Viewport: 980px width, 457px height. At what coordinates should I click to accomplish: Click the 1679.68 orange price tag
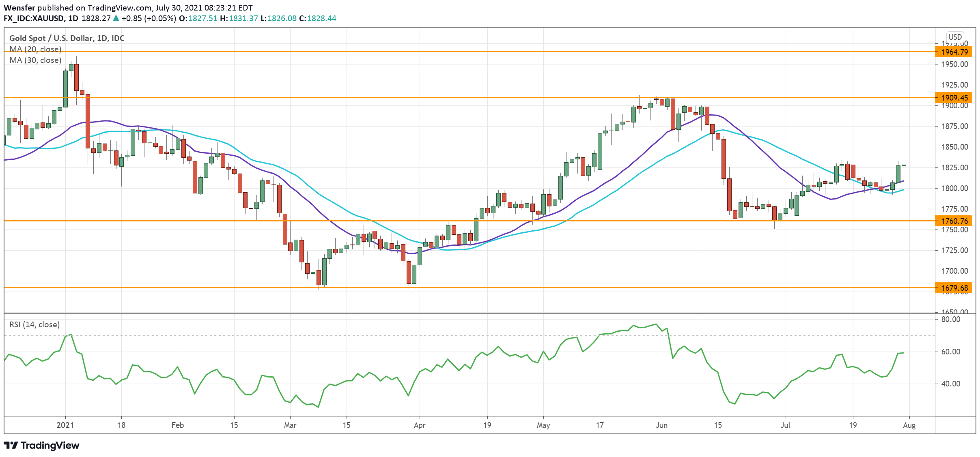tap(954, 288)
